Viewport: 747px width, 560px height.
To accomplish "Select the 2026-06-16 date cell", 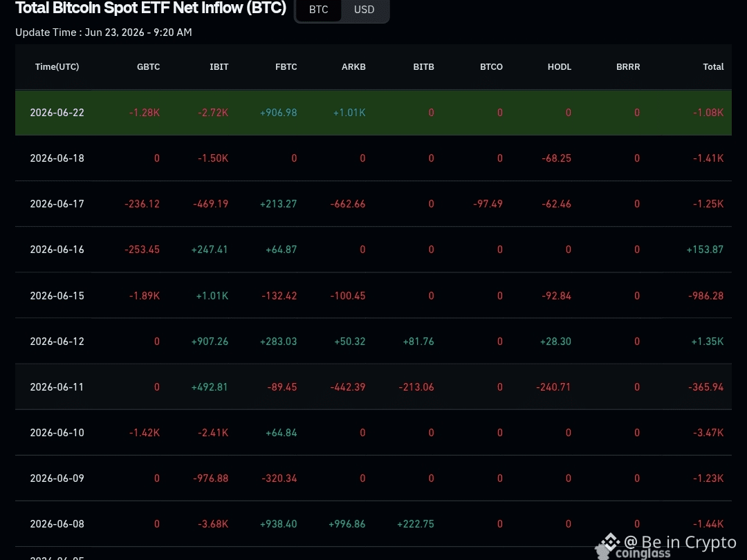I will 57,250.
